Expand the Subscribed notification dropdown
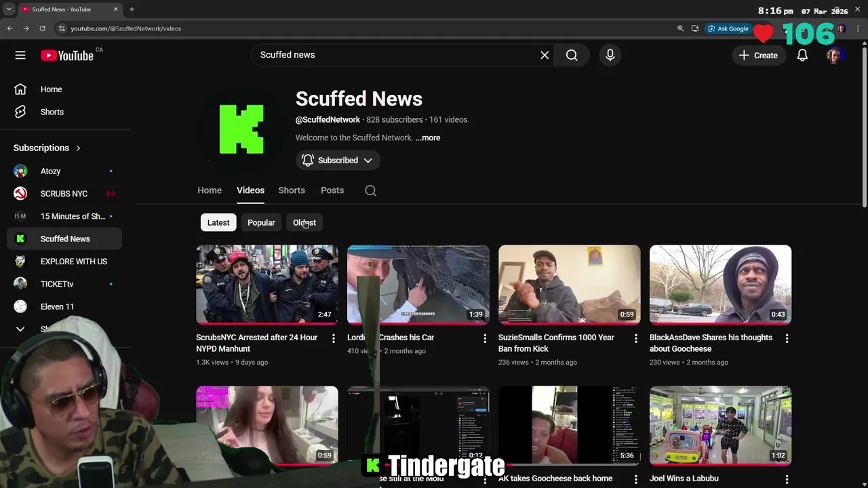 338,161
